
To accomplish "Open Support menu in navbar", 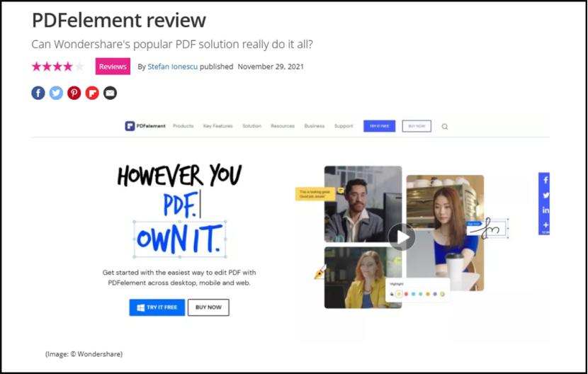I will click(x=344, y=126).
